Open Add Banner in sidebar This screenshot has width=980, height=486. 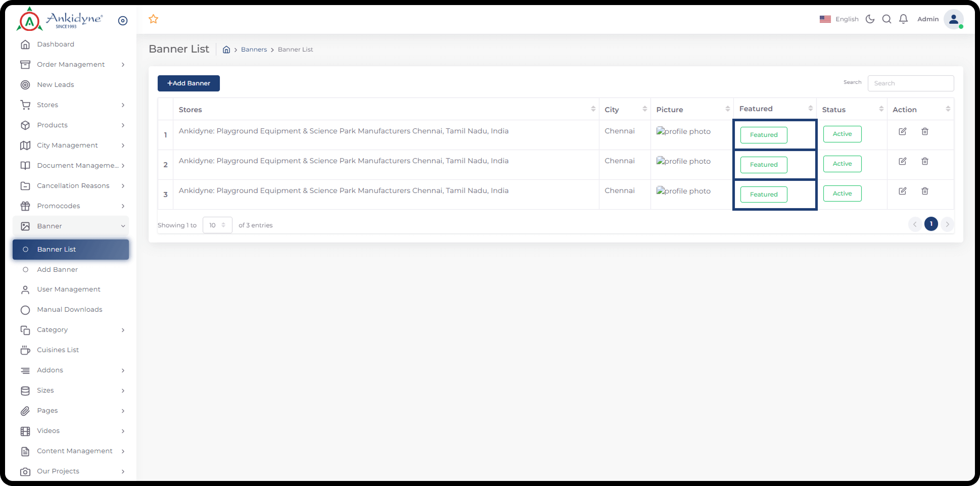(x=57, y=270)
